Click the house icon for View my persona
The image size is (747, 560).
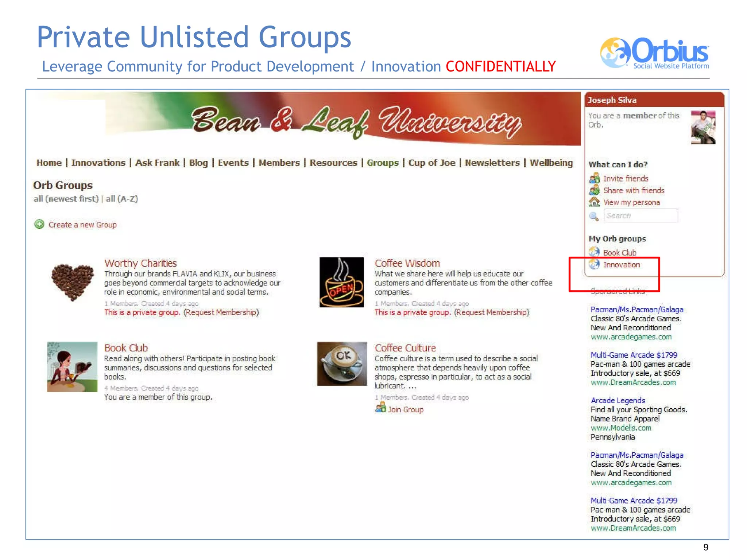(x=594, y=202)
